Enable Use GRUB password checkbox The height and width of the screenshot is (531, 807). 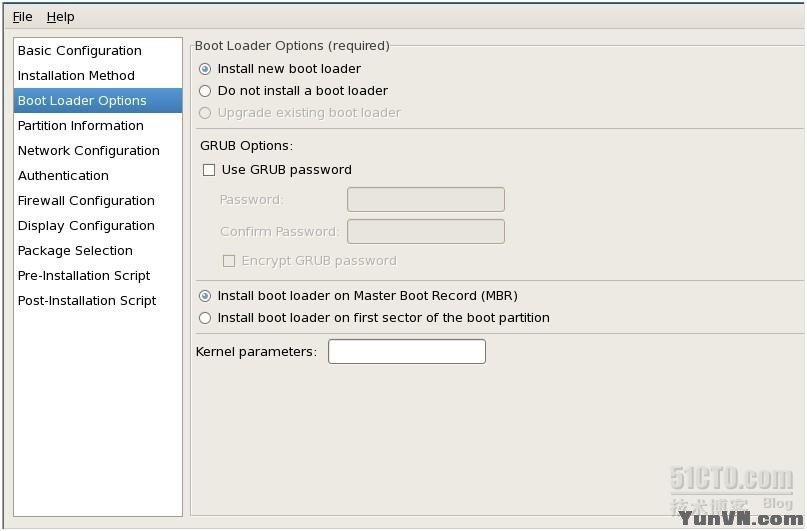coord(209,170)
